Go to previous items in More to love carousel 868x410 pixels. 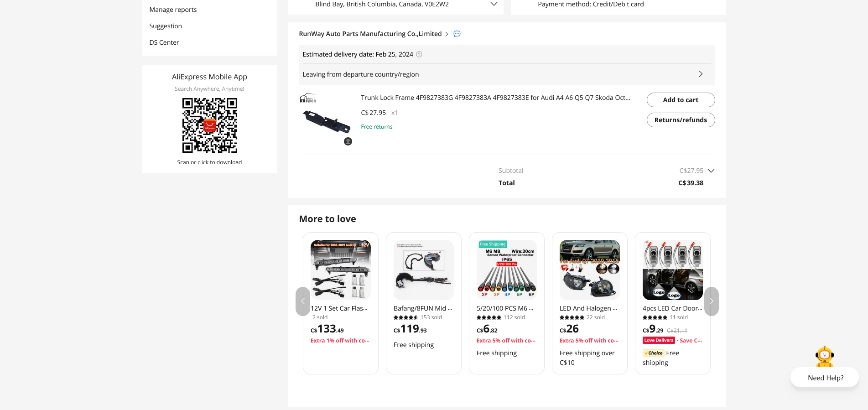tap(302, 301)
